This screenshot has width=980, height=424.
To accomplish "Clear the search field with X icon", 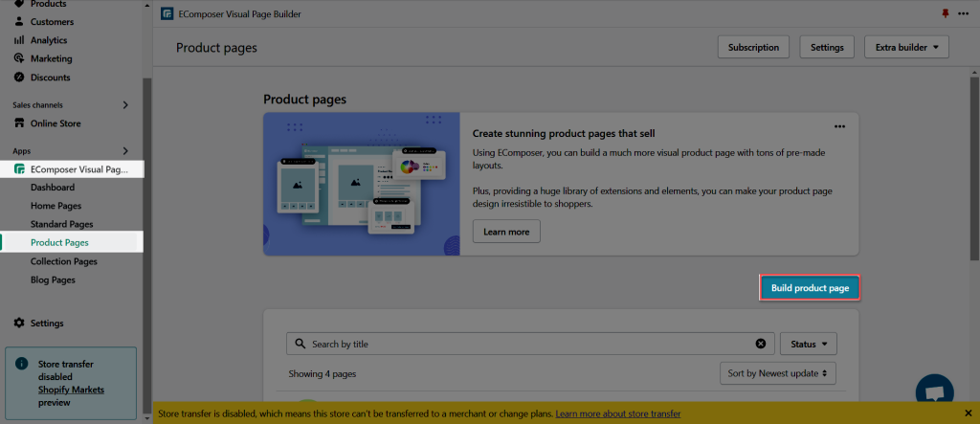I will [x=761, y=344].
